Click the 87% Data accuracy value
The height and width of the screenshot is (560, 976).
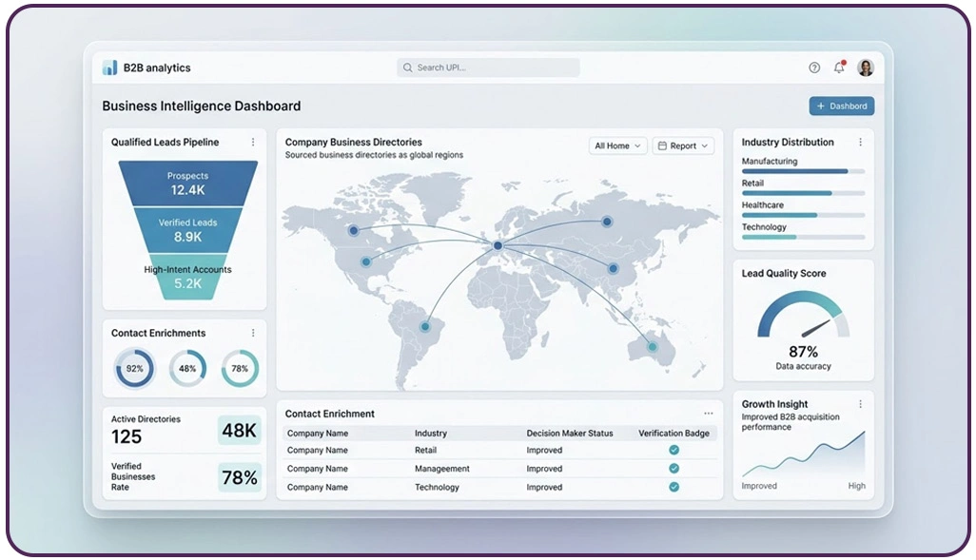[803, 352]
